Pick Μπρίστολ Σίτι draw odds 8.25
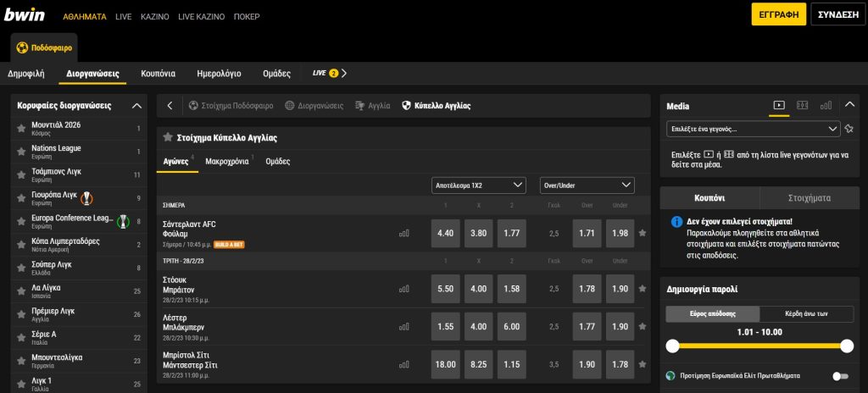The width and height of the screenshot is (868, 393). pyautogui.click(x=479, y=364)
